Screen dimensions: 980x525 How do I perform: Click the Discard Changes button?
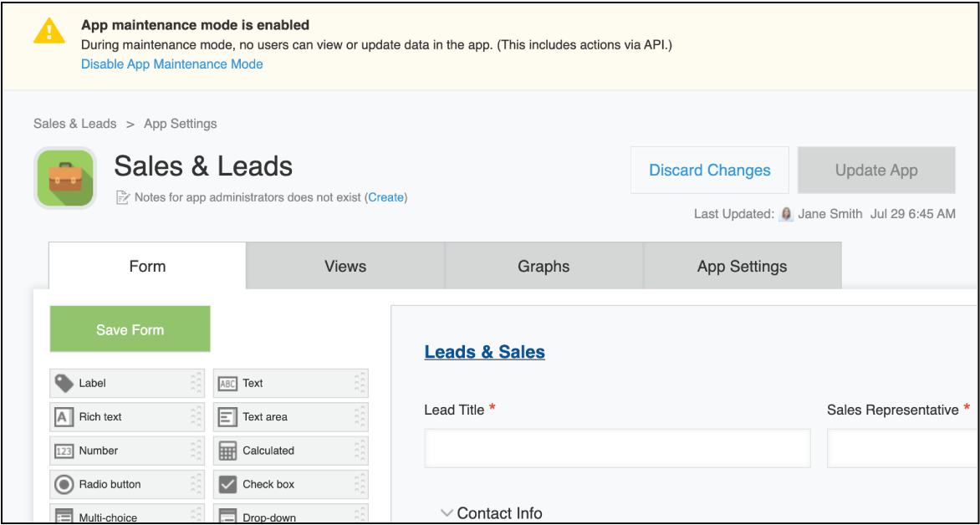click(710, 171)
